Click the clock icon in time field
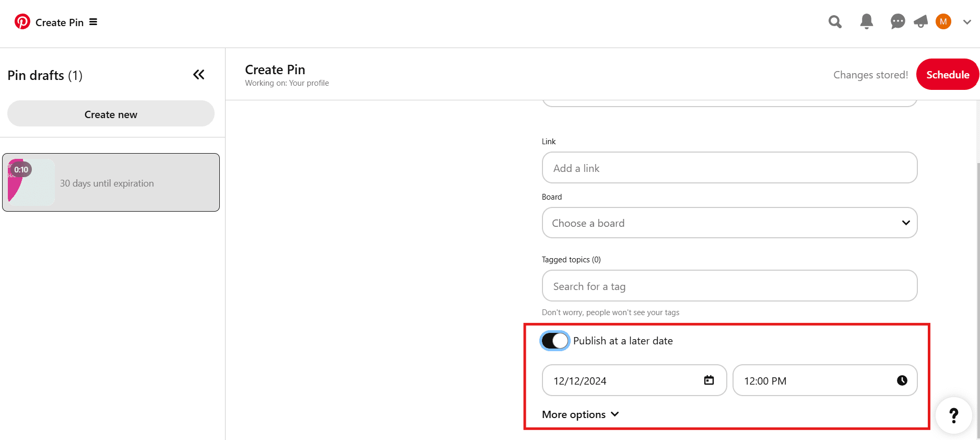Screen dimensions: 980x440 [x=902, y=380]
